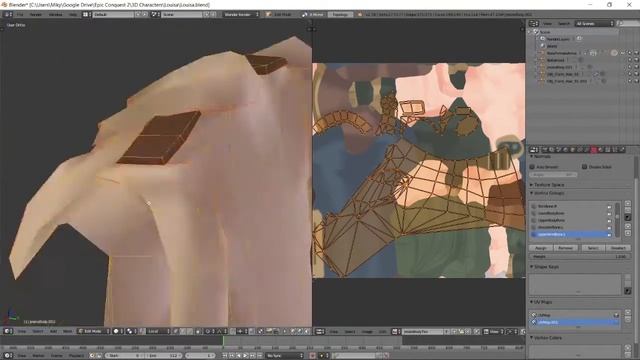Open the All Scenes outliner display dropdown
This screenshot has width=640, height=360.
click(594, 24)
